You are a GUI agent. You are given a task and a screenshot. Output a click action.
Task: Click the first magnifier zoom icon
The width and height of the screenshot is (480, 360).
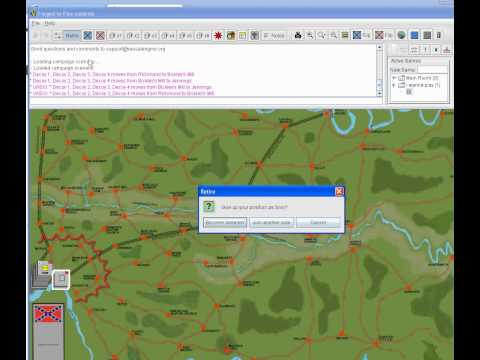(x=310, y=35)
